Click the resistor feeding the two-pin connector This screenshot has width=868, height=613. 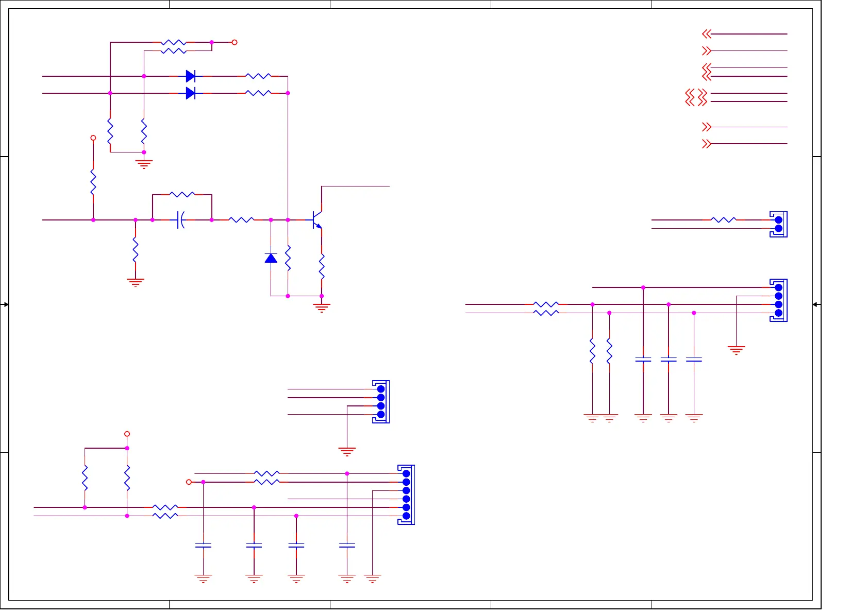[724, 220]
